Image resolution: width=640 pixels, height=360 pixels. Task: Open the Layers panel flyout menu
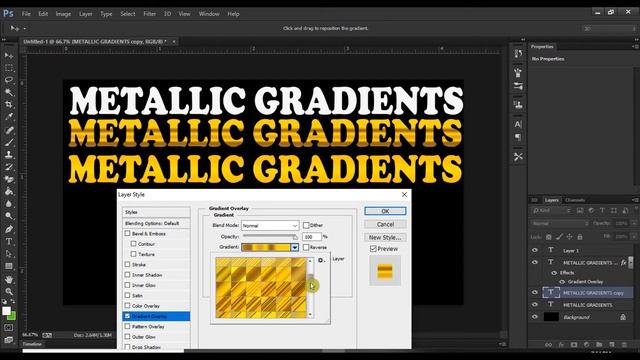[635, 200]
